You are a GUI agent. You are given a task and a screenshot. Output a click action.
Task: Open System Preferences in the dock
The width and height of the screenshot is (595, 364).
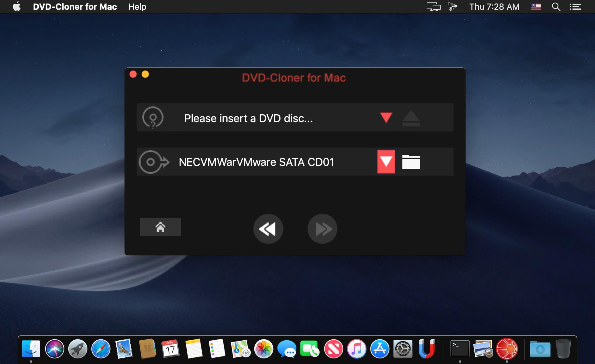pos(403,349)
